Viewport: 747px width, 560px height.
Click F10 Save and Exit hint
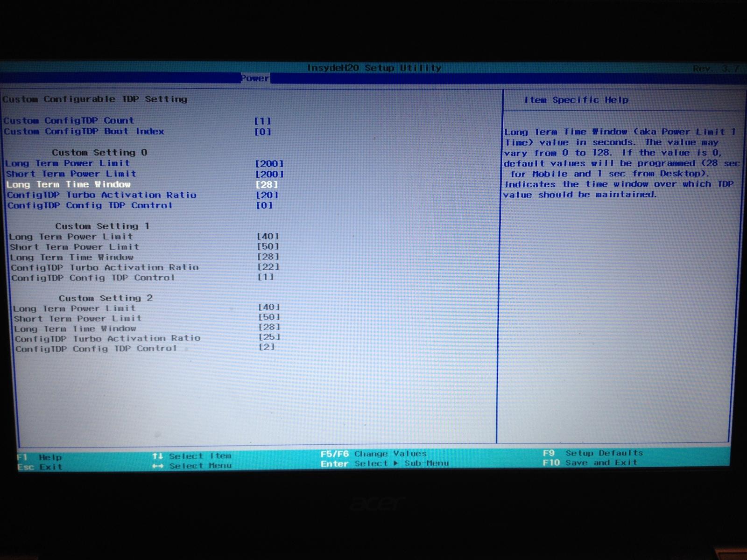[590, 462]
